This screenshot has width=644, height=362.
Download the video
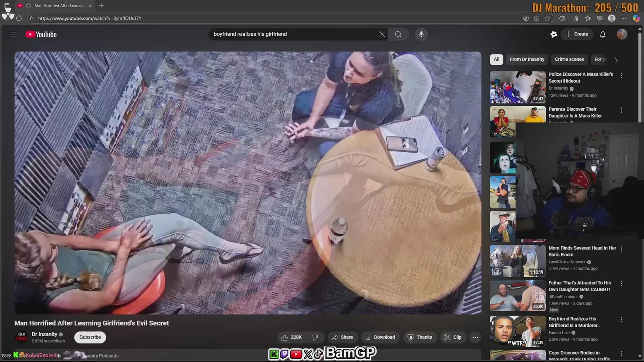380,337
